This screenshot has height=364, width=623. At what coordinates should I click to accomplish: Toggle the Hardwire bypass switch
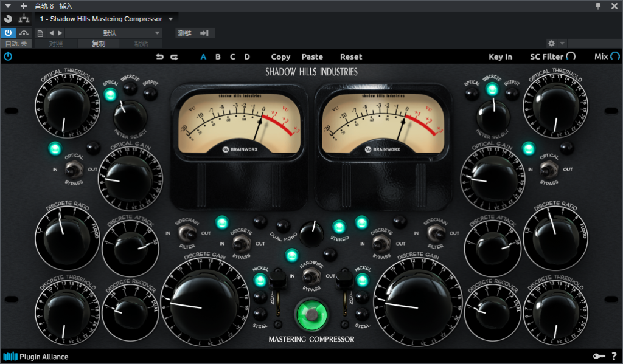click(x=311, y=275)
